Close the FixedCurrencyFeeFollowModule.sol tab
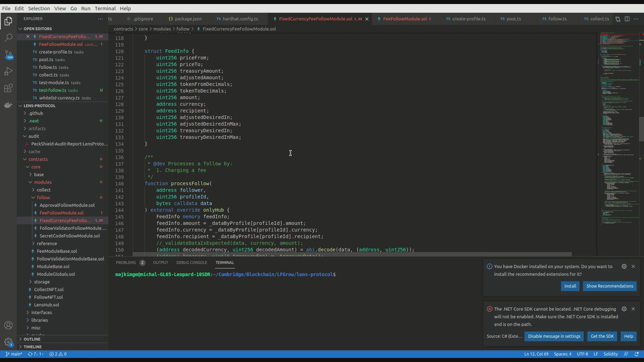The width and height of the screenshot is (644, 362). point(367,19)
